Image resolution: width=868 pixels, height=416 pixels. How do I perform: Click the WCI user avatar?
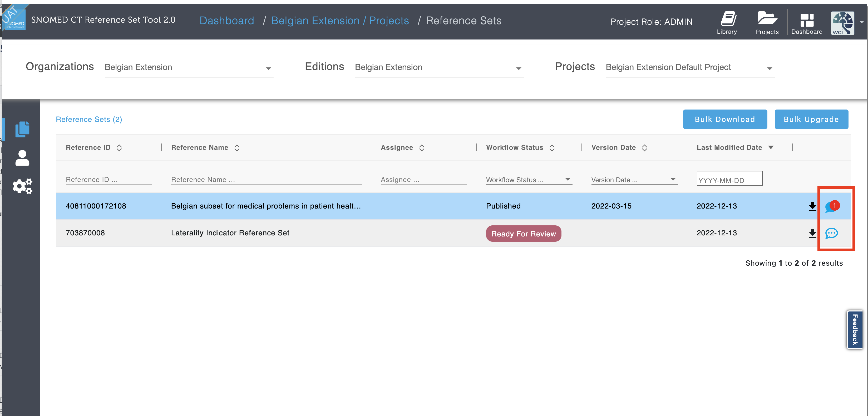842,23
